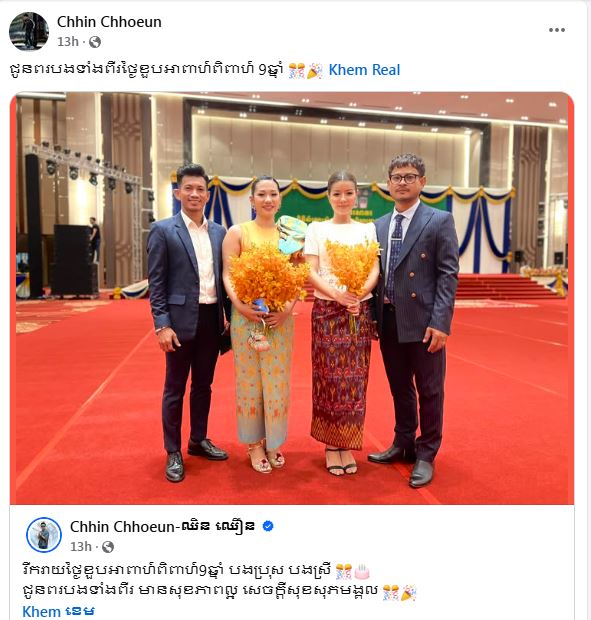Click the globe audience icon beside top 13h
Viewport: 591px width, 620px height.
click(x=95, y=42)
